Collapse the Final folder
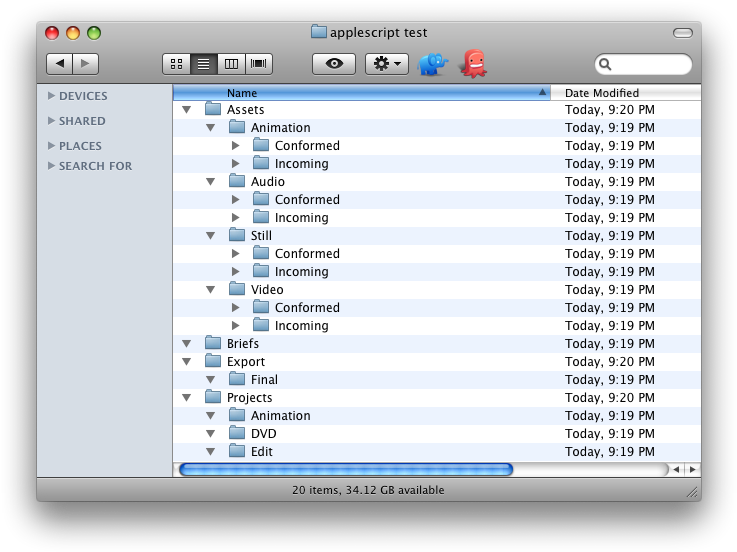 tap(211, 379)
